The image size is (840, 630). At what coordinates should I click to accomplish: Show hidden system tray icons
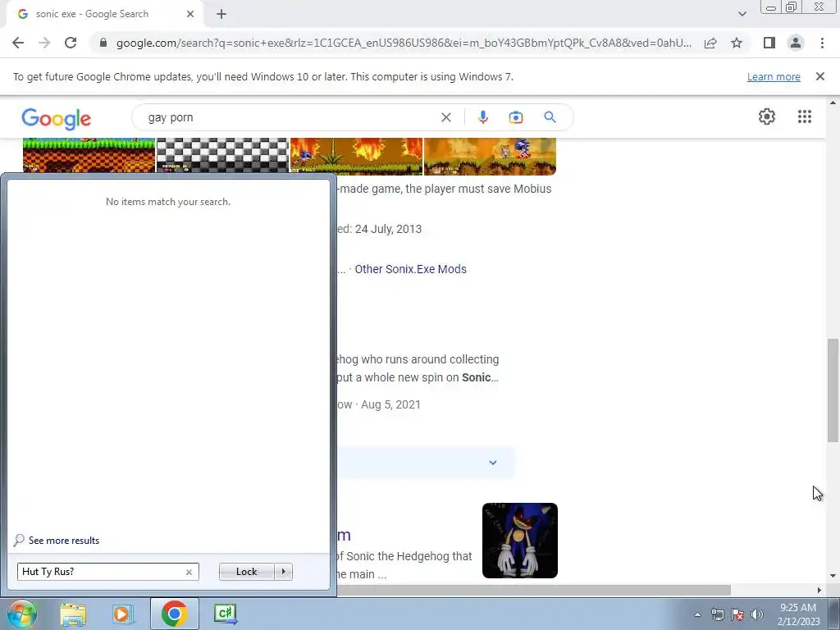[x=697, y=614]
